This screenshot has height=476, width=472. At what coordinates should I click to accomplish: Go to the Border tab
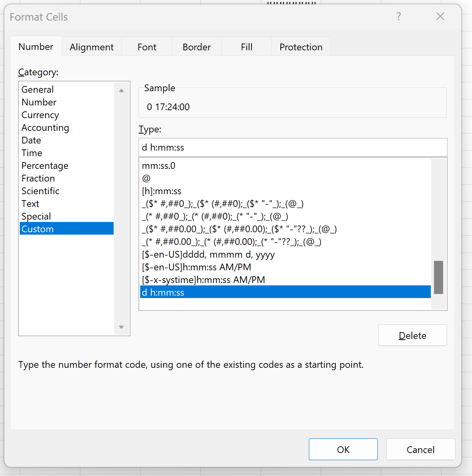click(196, 47)
